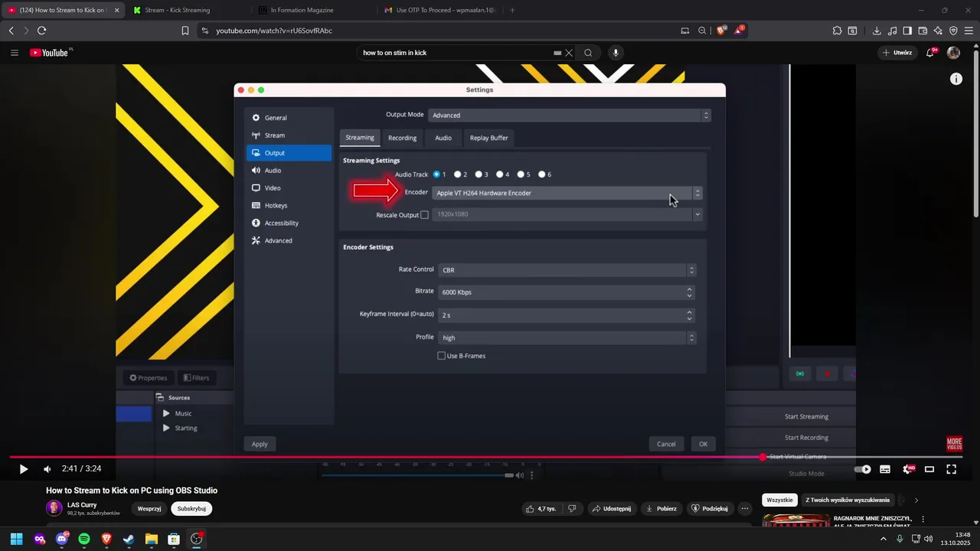Image resolution: width=980 pixels, height=551 pixels.
Task: Open the Brave Shields icon
Action: pos(720,31)
